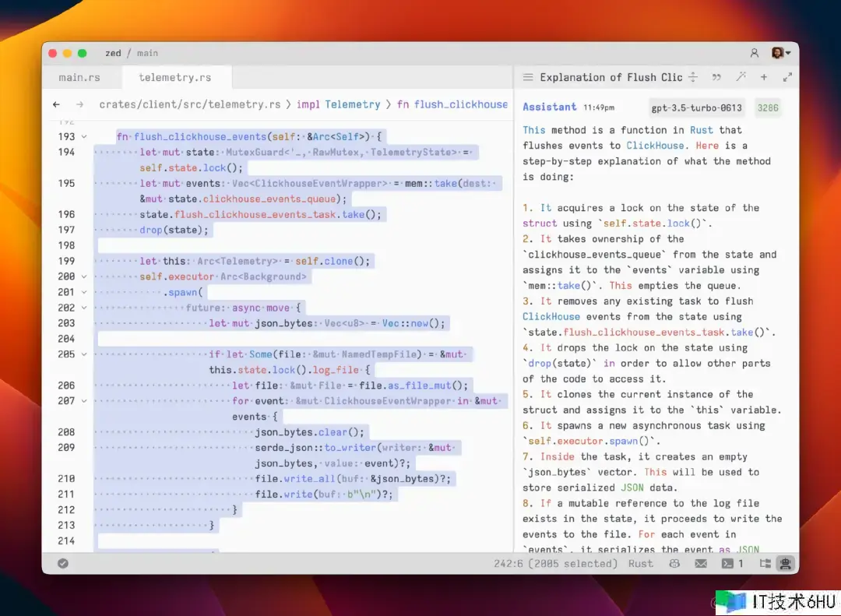Click line number 198 in gutter
The image size is (841, 616).
point(66,246)
